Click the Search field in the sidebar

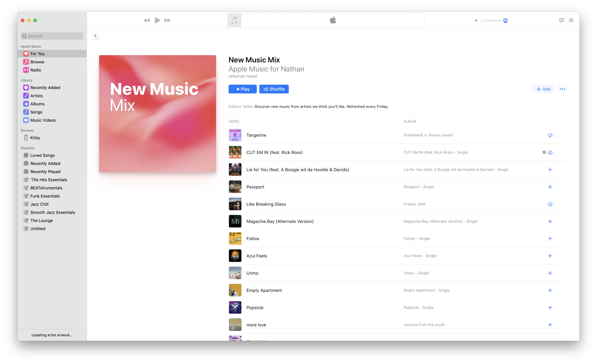tap(52, 36)
